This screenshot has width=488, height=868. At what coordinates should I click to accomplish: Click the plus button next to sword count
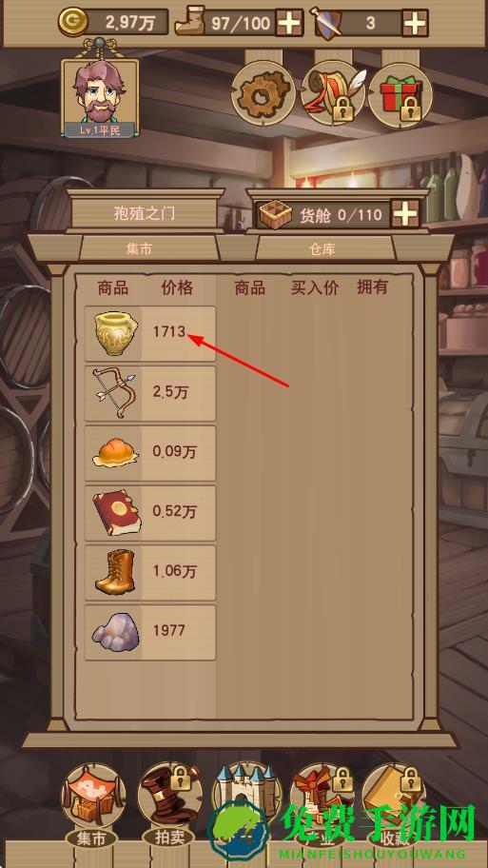(415, 23)
